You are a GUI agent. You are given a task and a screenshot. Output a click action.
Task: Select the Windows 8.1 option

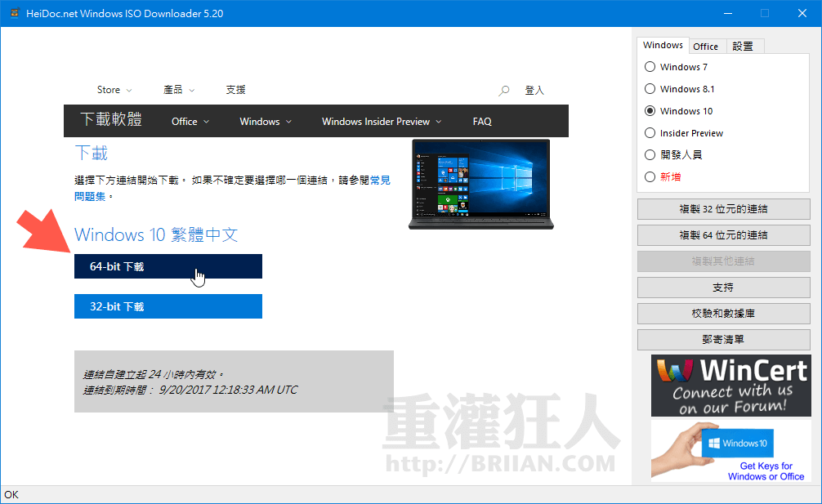(x=650, y=89)
